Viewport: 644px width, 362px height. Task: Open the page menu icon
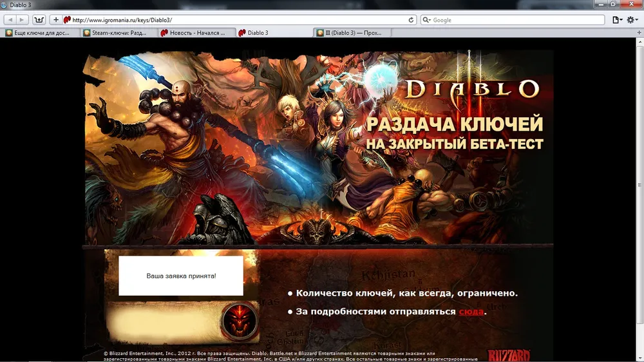pos(617,20)
